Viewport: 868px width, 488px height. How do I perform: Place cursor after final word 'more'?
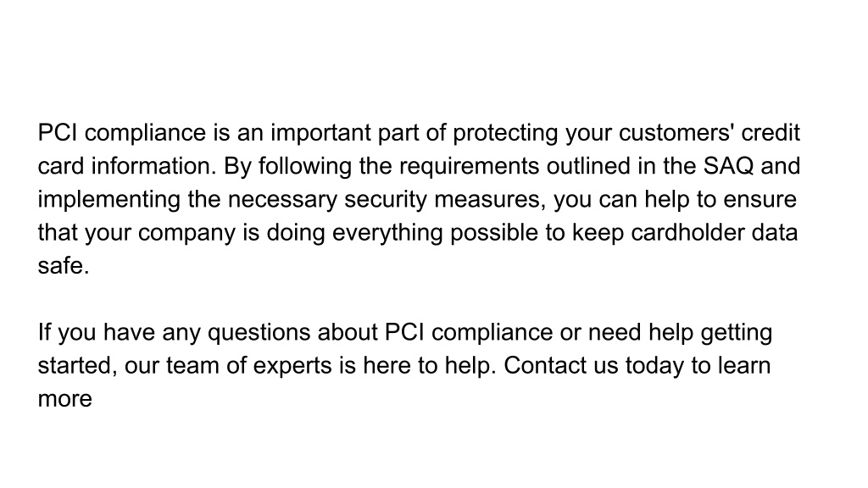click(92, 399)
